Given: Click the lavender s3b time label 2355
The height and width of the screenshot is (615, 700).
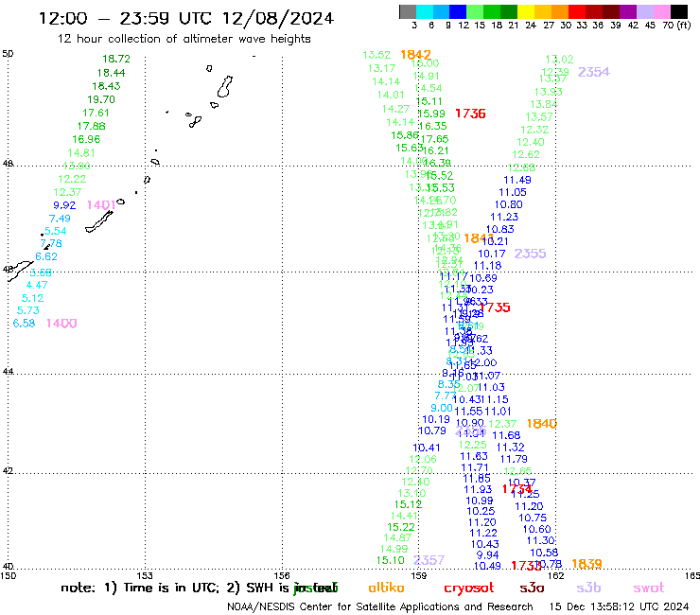Looking at the screenshot, I should 530,254.
